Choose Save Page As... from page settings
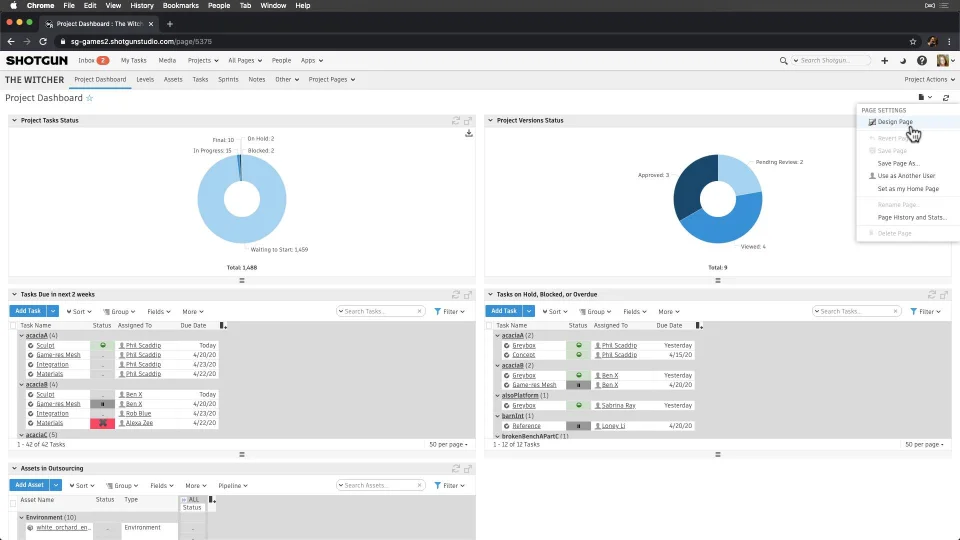960x540 pixels. 898,163
